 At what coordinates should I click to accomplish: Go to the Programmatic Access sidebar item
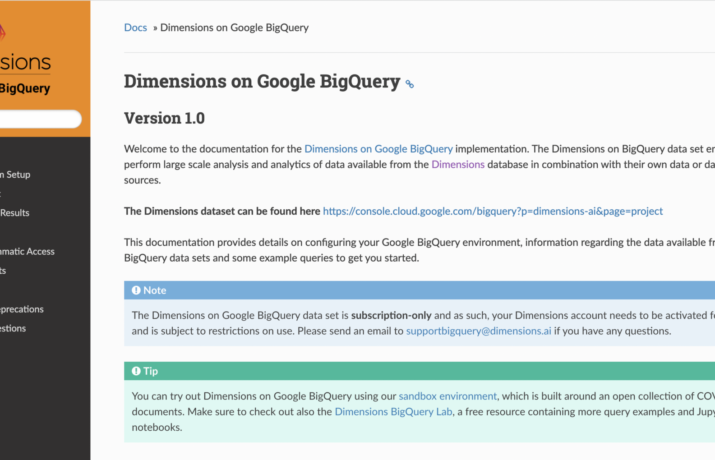coord(28,251)
